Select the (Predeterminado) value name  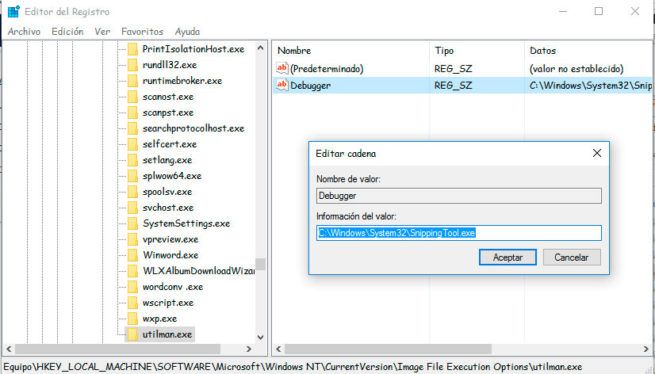coord(327,69)
